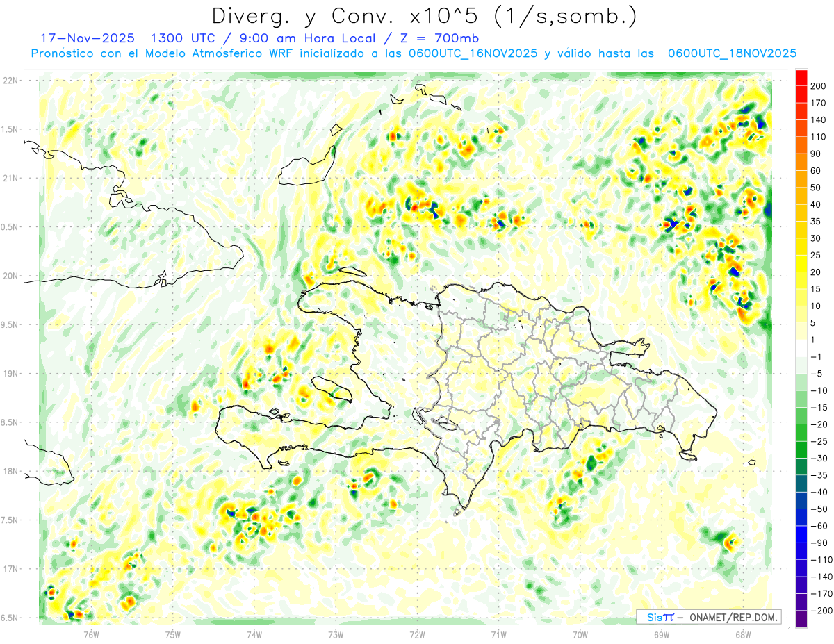Click the white color bar segment between 1 and -1
This screenshot has height=644, width=834.
pos(802,348)
